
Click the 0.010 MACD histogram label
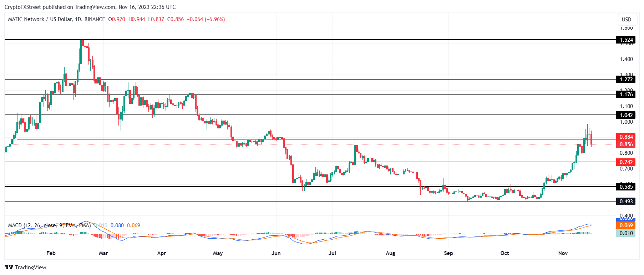tap(626, 233)
